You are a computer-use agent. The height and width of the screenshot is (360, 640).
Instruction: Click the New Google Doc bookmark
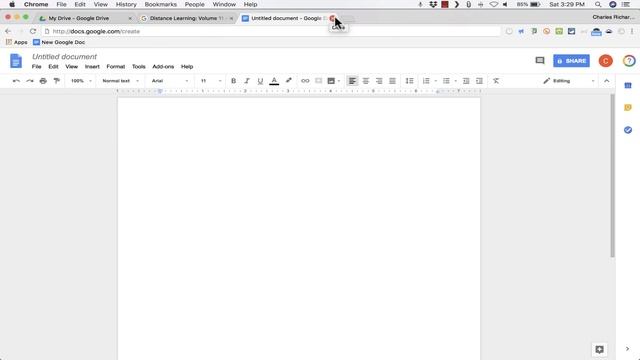pos(59,42)
